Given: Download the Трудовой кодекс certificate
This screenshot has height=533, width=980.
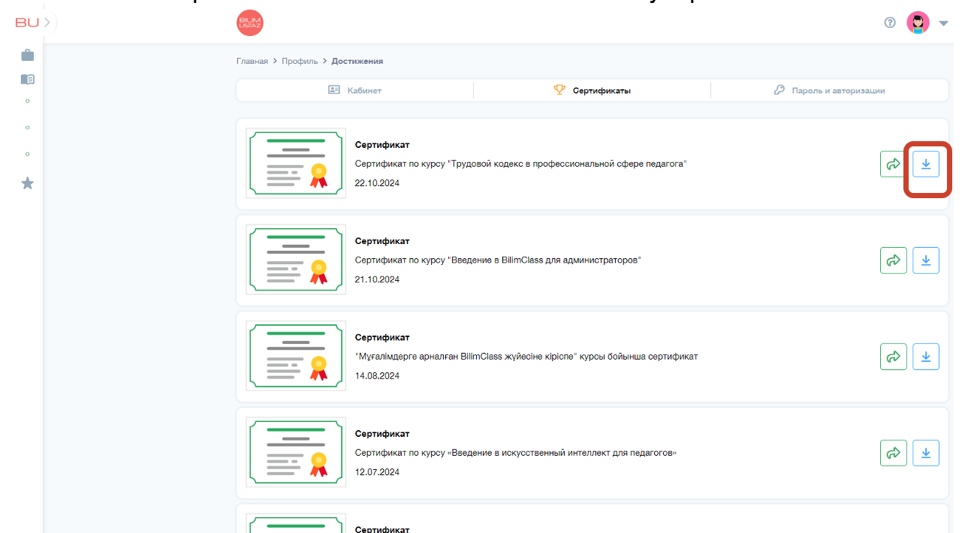Looking at the screenshot, I should (926, 164).
